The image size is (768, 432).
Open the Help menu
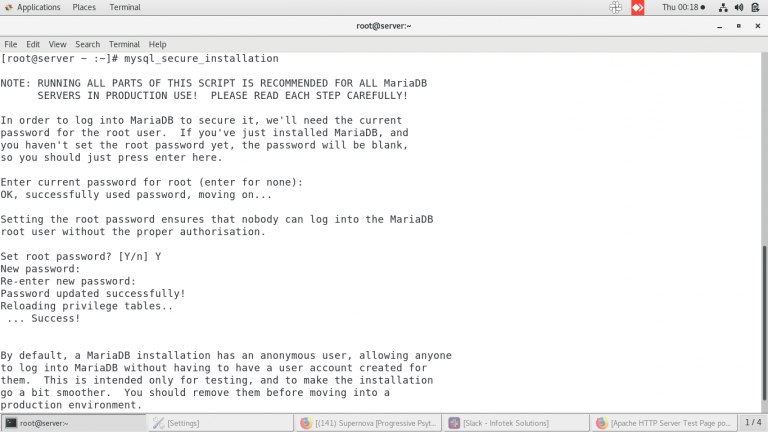(x=157, y=44)
